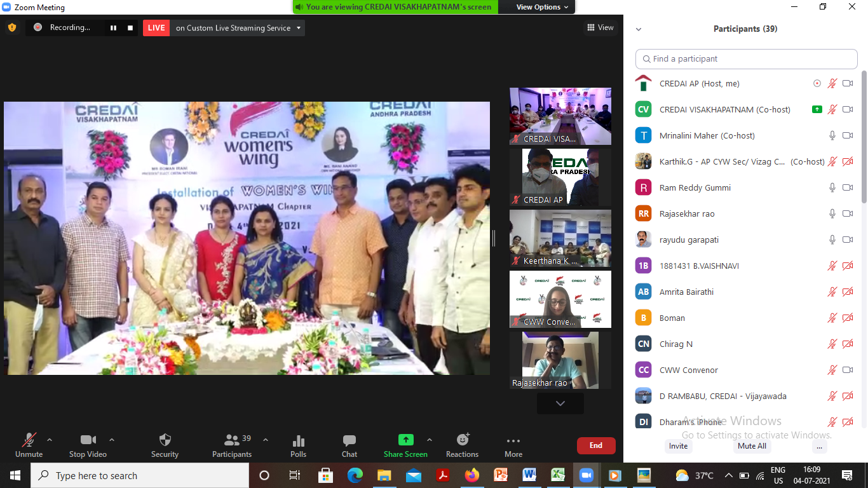The image size is (868, 488).
Task: Toggle microphone for Mrinalini Maher
Action: 832,135
